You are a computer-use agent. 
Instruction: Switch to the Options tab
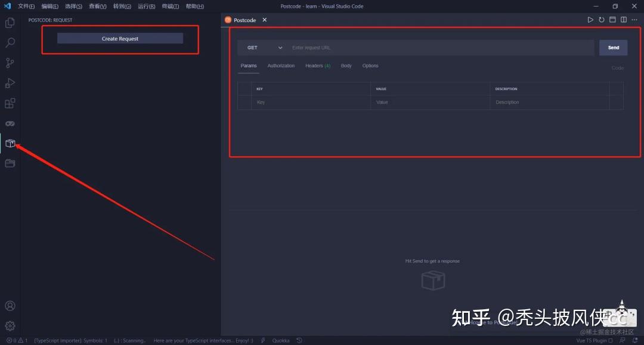370,66
